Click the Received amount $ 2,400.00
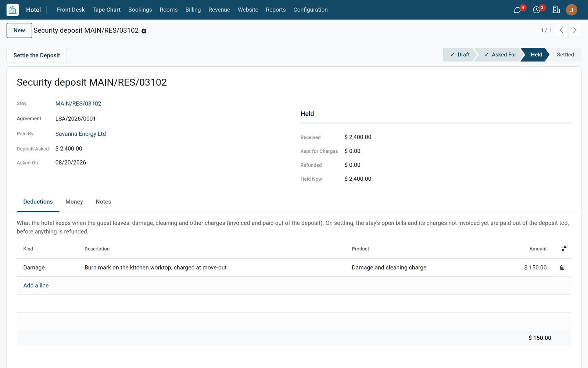The height and width of the screenshot is (368, 588). (358, 137)
